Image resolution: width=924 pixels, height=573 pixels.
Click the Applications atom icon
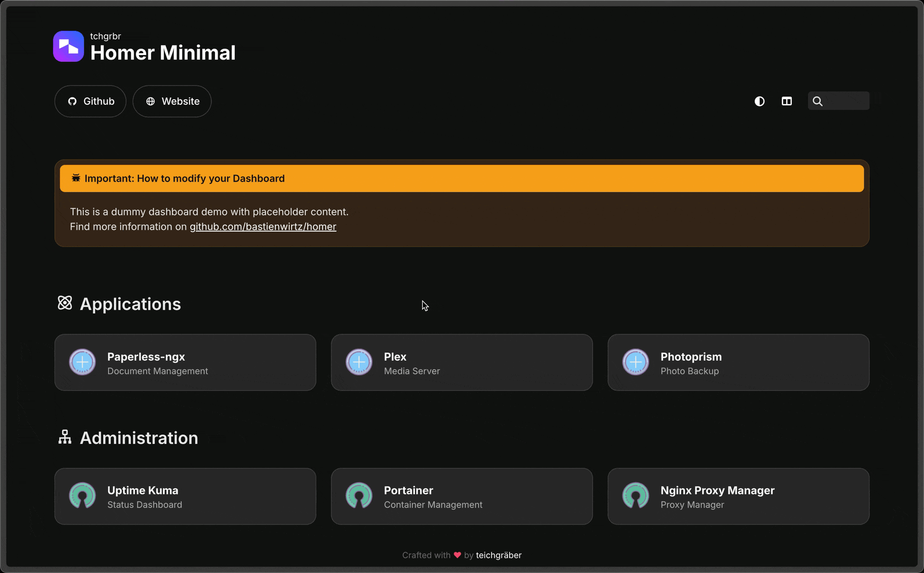pos(65,303)
